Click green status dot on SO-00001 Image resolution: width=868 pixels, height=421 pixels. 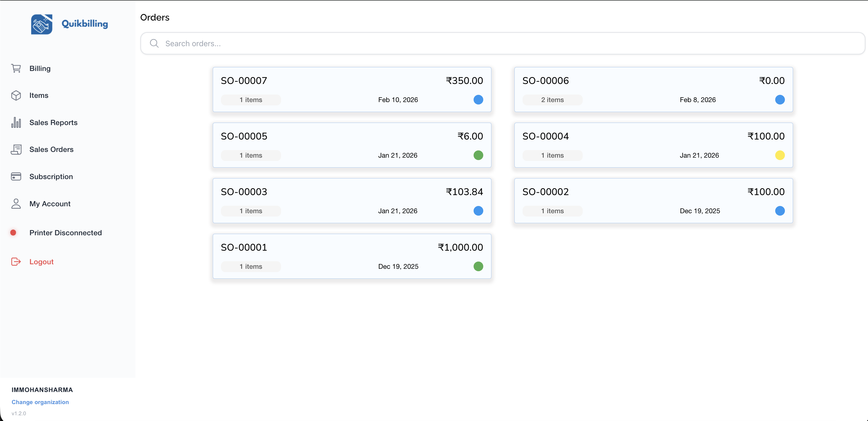click(478, 266)
